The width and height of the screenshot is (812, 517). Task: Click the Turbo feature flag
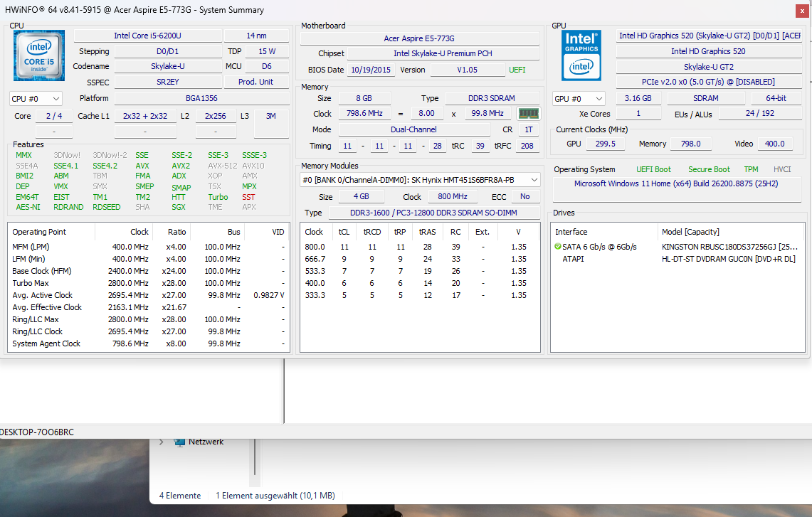(x=218, y=197)
